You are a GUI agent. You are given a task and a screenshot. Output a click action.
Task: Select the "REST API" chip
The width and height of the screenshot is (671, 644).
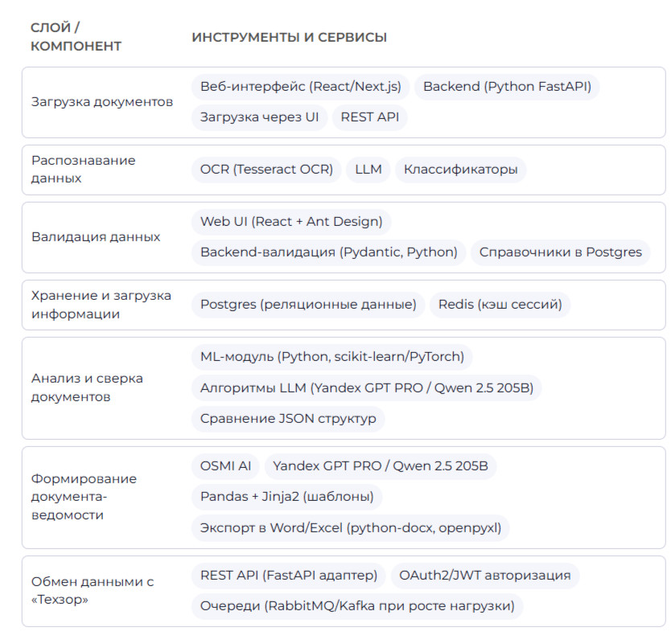coord(369,117)
